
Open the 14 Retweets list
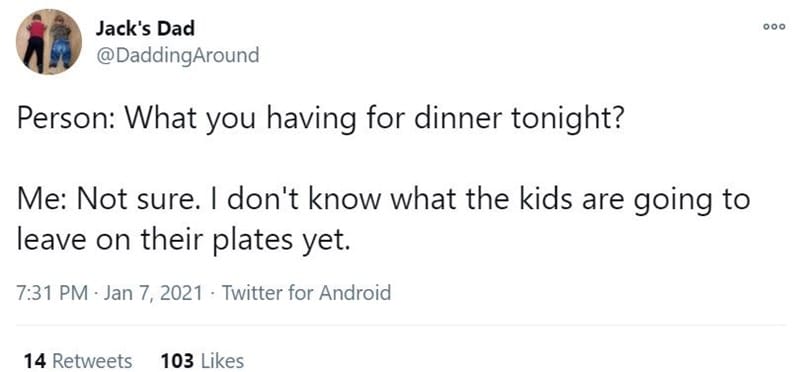coord(78,361)
